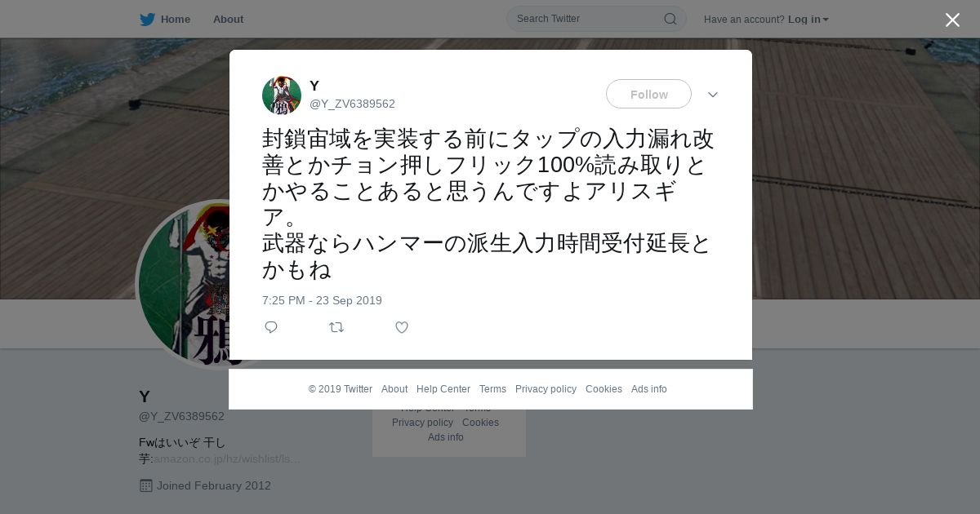This screenshot has width=980, height=514.
Task: Open the About tab in the top navigation
Action: (x=228, y=19)
